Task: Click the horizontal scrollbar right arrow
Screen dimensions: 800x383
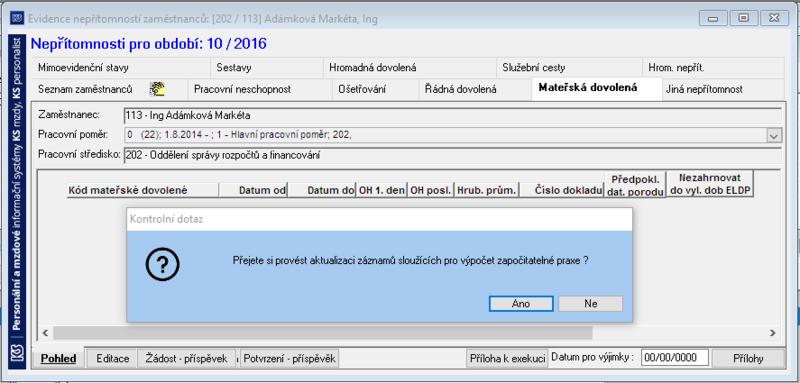Action: (x=773, y=333)
